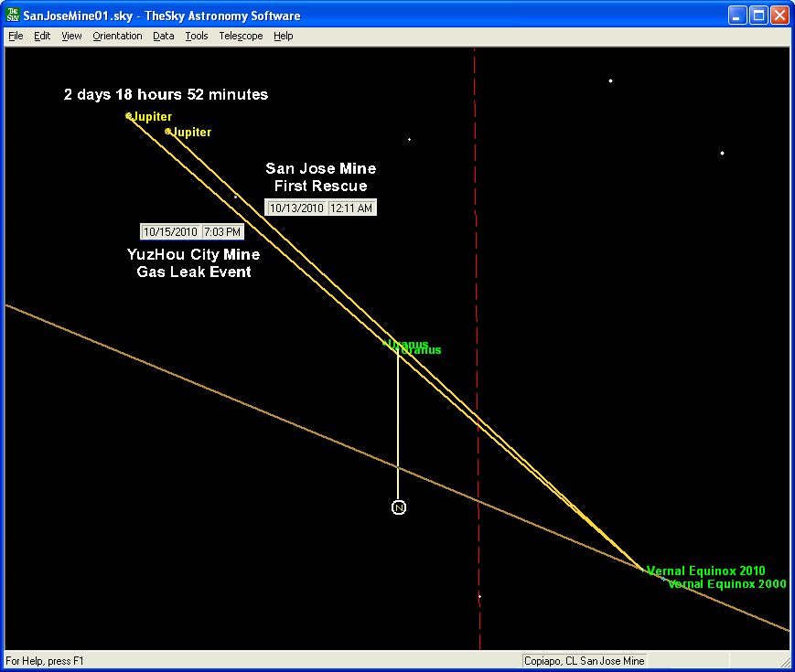Open the Telescope menu
Viewport: 795px width, 672px height.
pyautogui.click(x=241, y=37)
